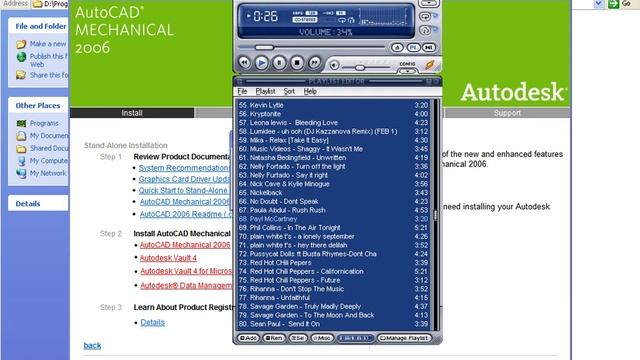The width and height of the screenshot is (640, 360).
Task: Select track 65. Nickelback
Action: [333, 193]
